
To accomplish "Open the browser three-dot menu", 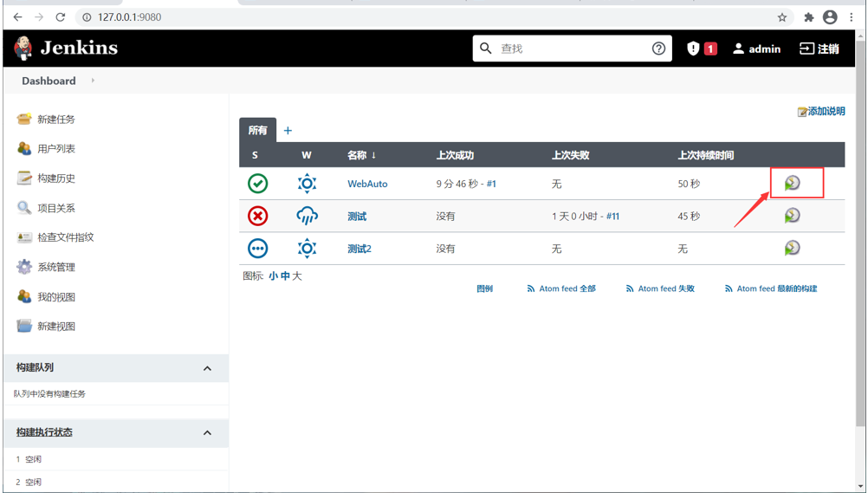I will point(852,17).
